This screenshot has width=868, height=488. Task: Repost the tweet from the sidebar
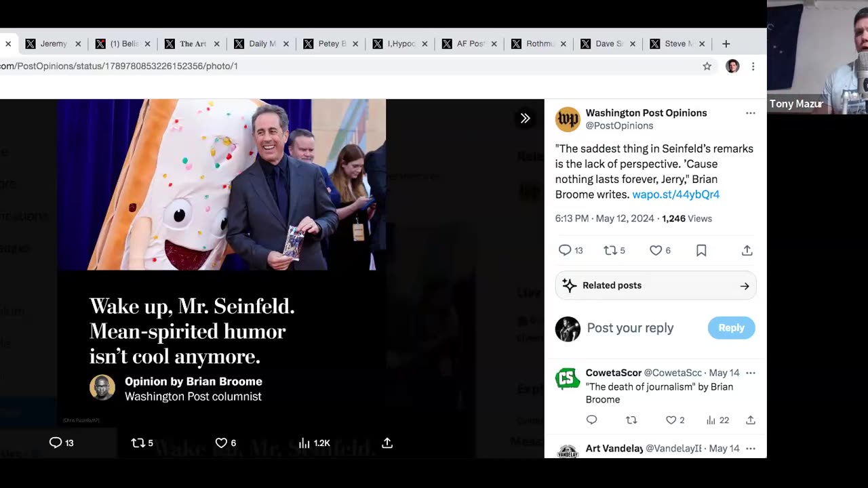click(614, 250)
